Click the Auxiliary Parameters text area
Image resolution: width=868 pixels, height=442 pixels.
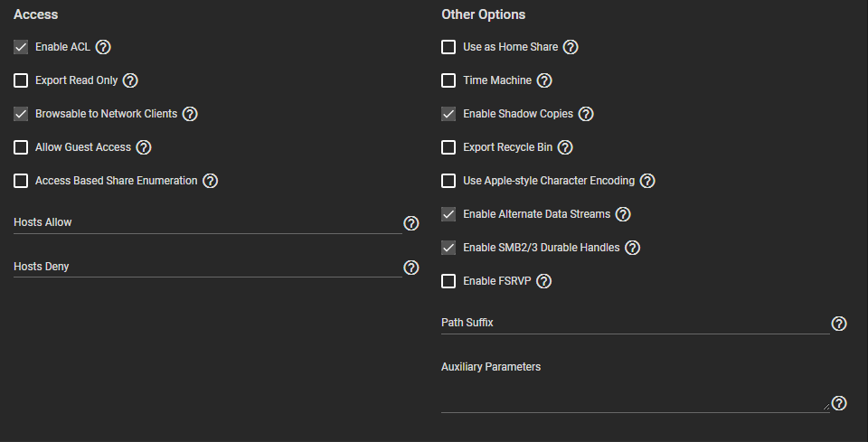pos(634,399)
